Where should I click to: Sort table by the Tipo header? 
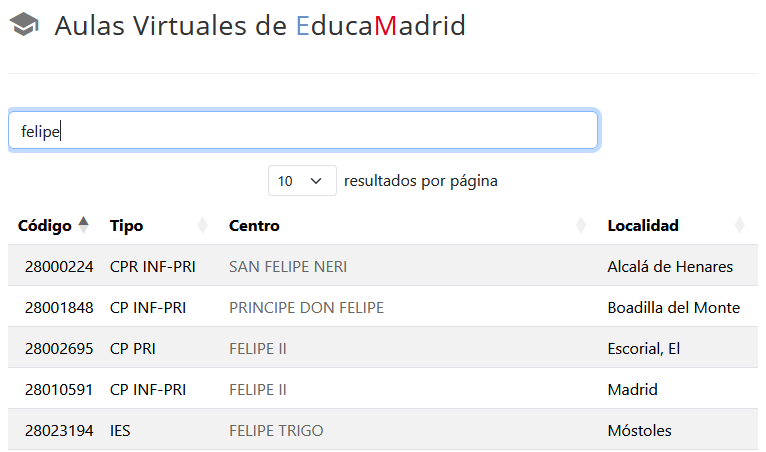coord(127,226)
